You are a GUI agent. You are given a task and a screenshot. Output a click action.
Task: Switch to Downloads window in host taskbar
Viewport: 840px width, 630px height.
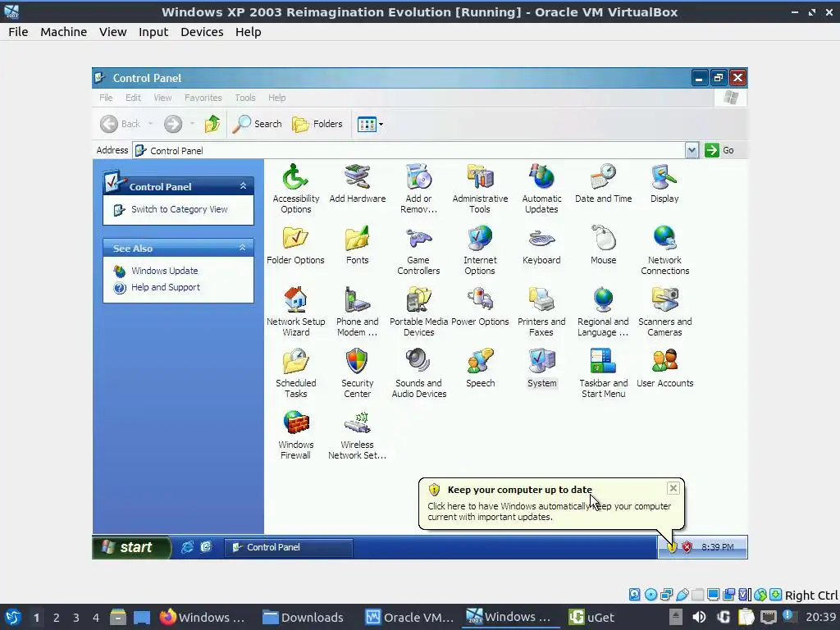[x=304, y=617]
